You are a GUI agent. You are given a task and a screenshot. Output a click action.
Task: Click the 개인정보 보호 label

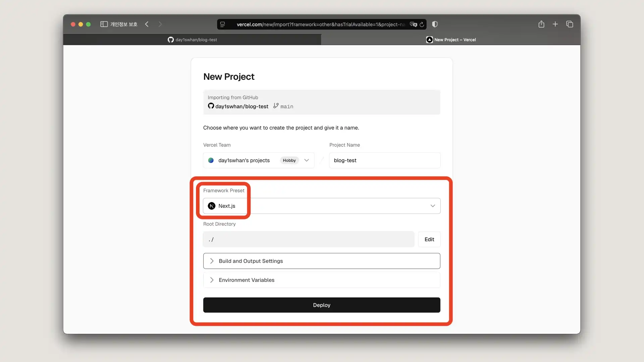tap(124, 24)
